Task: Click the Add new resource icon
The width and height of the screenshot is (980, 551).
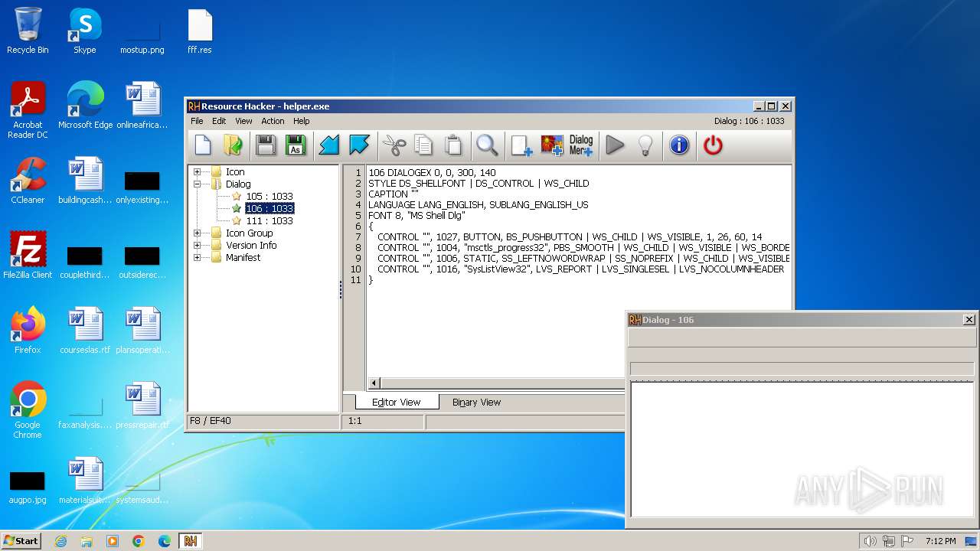Action: [521, 145]
